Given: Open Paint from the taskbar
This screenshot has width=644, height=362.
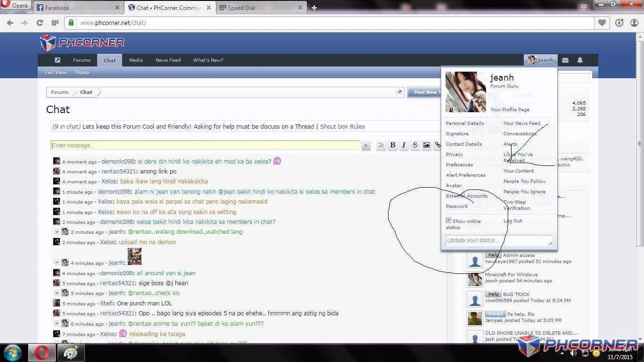Looking at the screenshot, I should (71, 353).
